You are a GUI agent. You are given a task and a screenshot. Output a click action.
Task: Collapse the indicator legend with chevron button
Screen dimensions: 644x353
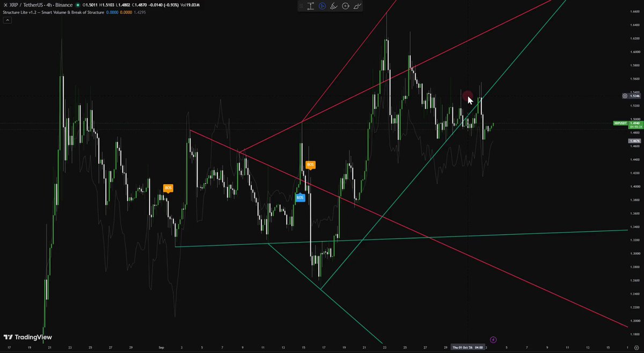(8, 20)
